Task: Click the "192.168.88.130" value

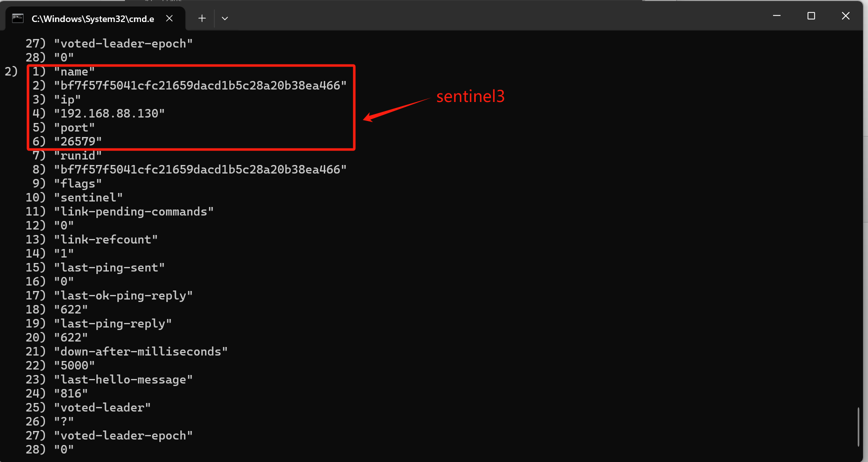Action: [x=109, y=114]
